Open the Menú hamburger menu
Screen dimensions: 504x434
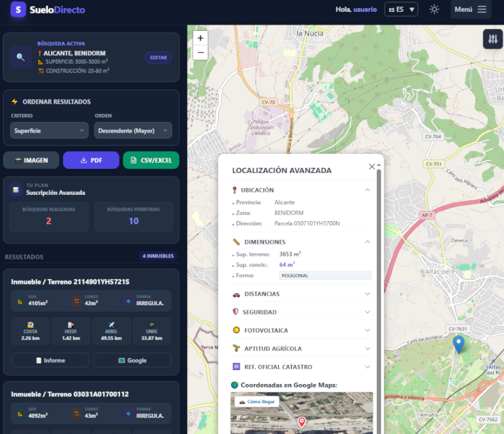(x=470, y=9)
